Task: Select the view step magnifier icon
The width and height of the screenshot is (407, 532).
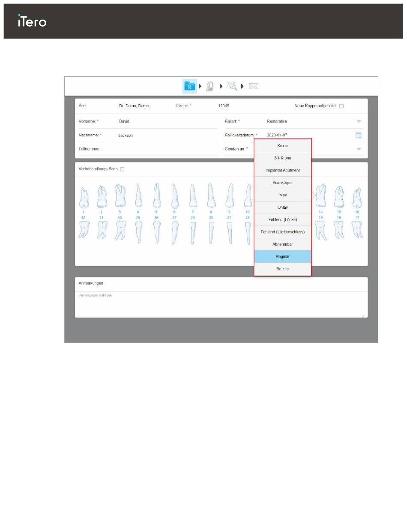Action: point(232,86)
